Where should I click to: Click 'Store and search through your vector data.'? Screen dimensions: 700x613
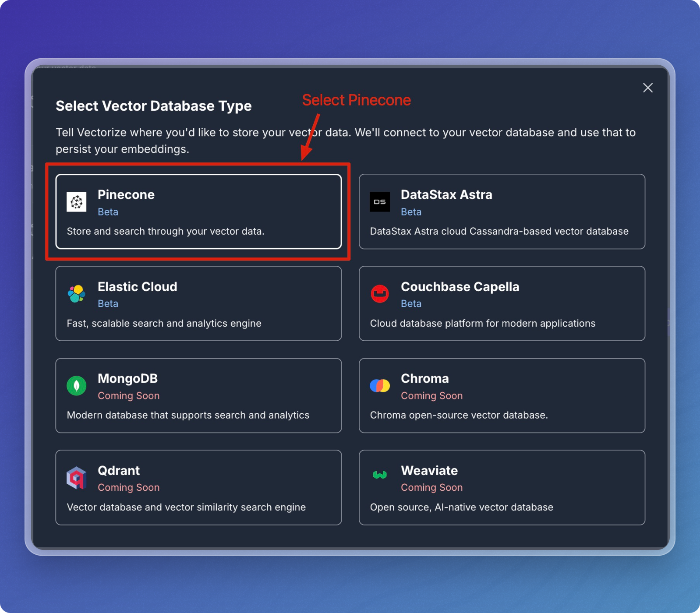tap(166, 231)
